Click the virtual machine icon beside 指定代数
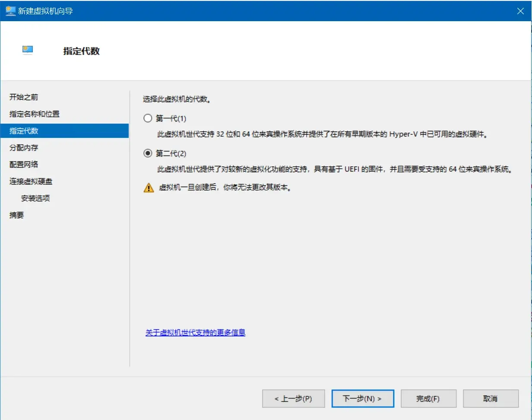The height and width of the screenshot is (420, 532). tap(28, 50)
